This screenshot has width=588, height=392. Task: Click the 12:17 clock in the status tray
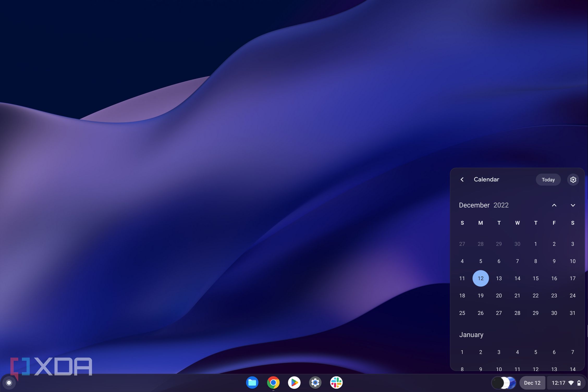click(558, 383)
